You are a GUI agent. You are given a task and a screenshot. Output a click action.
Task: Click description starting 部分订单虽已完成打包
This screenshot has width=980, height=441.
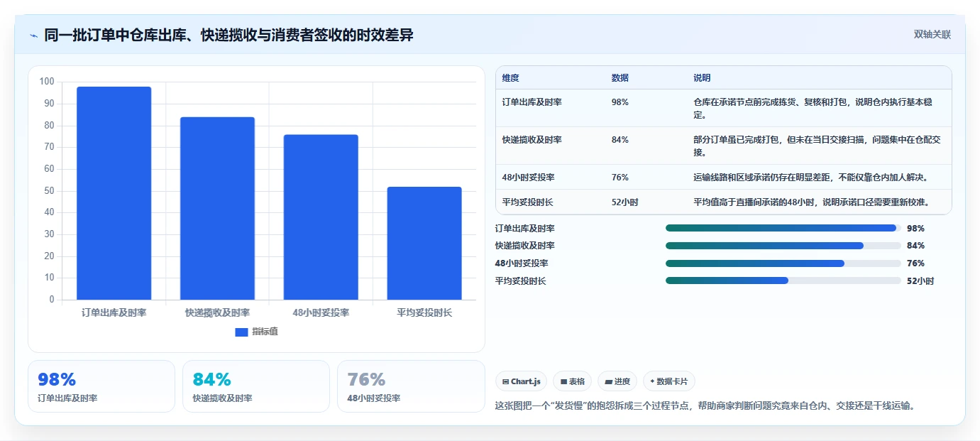pyautogui.click(x=817, y=146)
